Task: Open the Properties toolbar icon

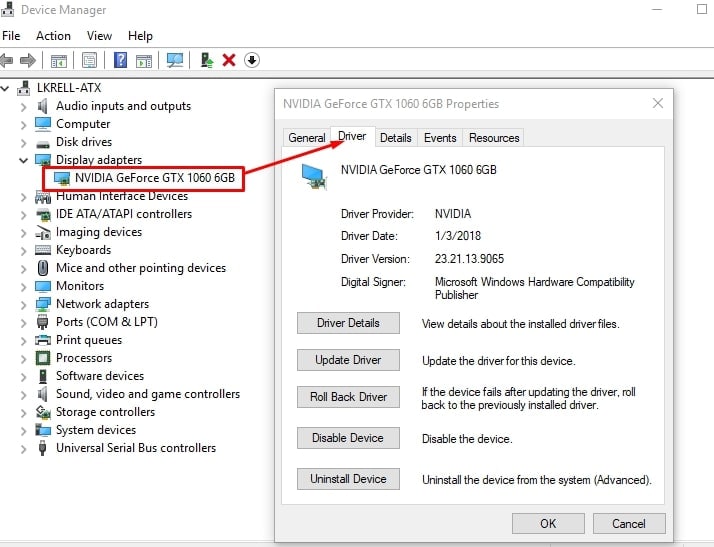Action: point(89,60)
